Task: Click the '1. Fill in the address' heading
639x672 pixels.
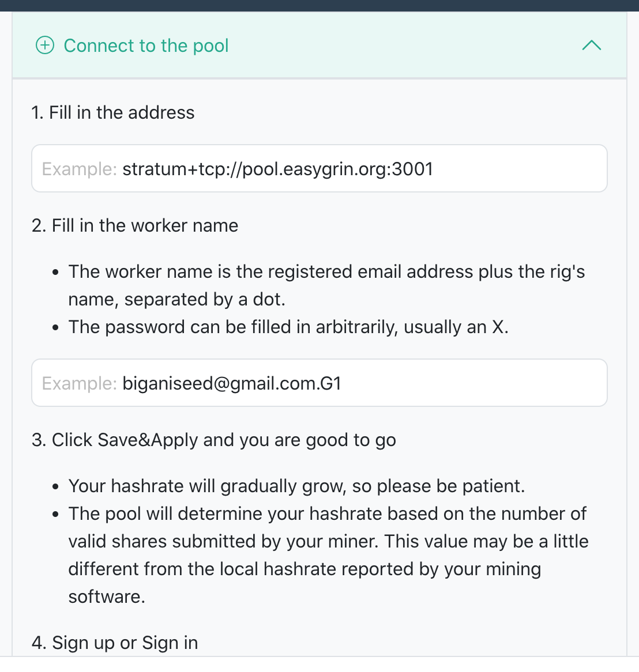Action: (113, 113)
